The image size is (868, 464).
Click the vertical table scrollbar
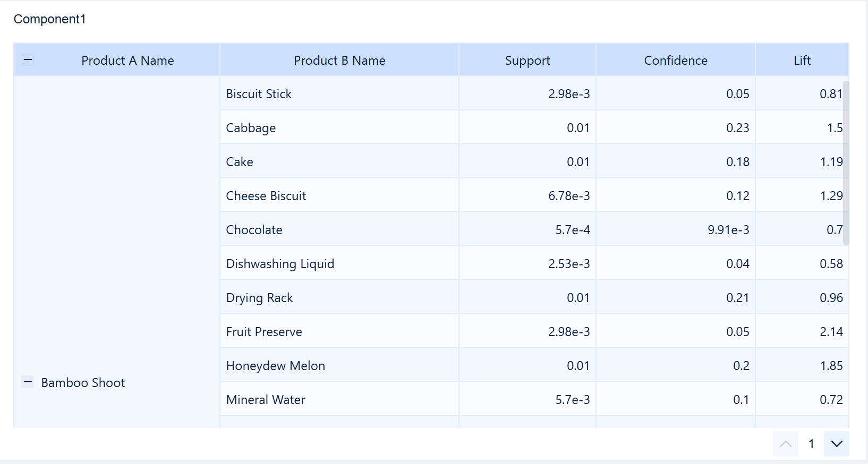pyautogui.click(x=847, y=159)
